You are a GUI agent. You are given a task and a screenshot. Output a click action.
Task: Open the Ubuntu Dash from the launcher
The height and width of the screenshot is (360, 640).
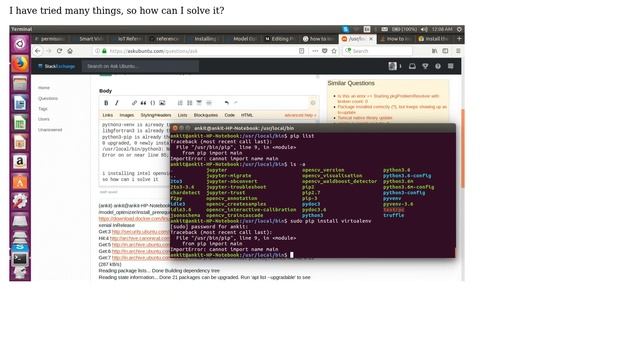[20, 44]
